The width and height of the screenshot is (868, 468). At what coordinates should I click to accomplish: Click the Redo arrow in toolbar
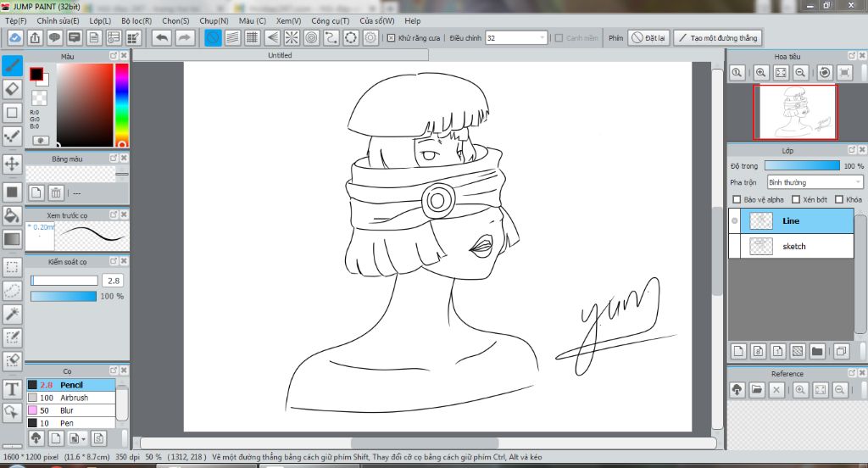(x=184, y=37)
